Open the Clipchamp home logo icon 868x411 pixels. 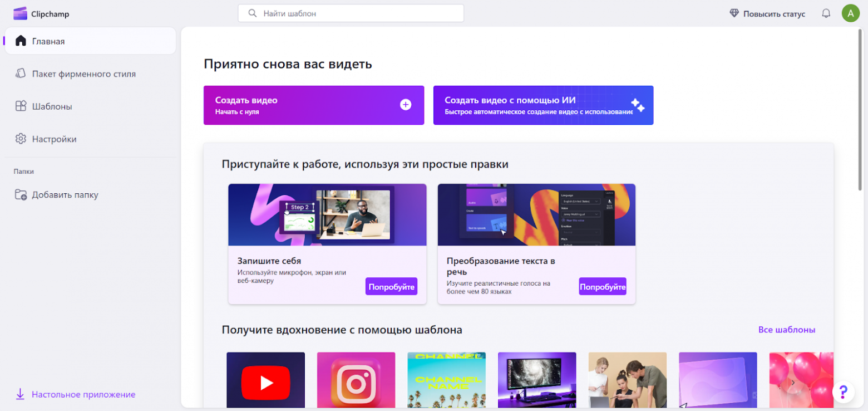coord(21,13)
